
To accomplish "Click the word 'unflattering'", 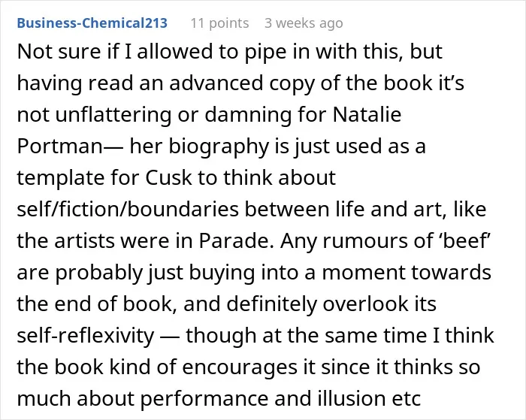I will [x=113, y=114].
